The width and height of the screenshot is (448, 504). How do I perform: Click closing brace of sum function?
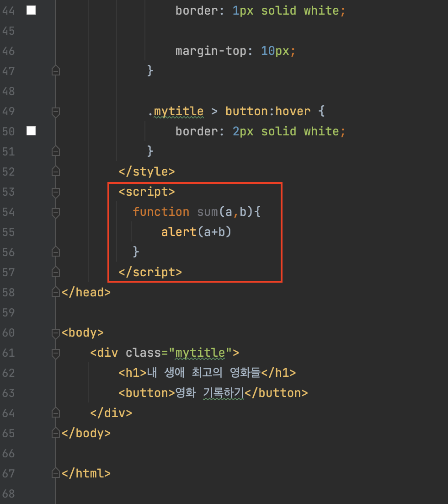[136, 252]
